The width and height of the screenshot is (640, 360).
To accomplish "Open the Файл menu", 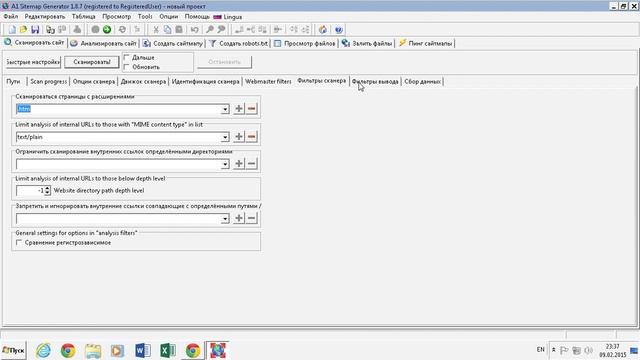I will [11, 17].
